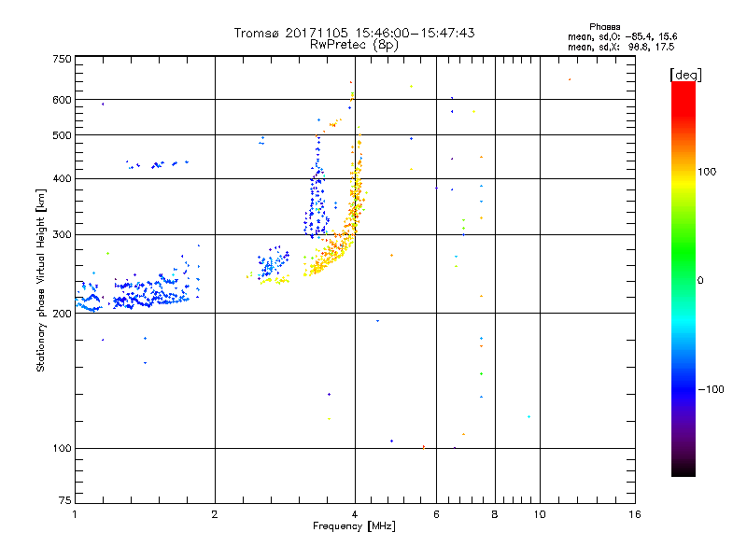Click the 'Frequency [MHz]' x-axis label

[354, 526]
